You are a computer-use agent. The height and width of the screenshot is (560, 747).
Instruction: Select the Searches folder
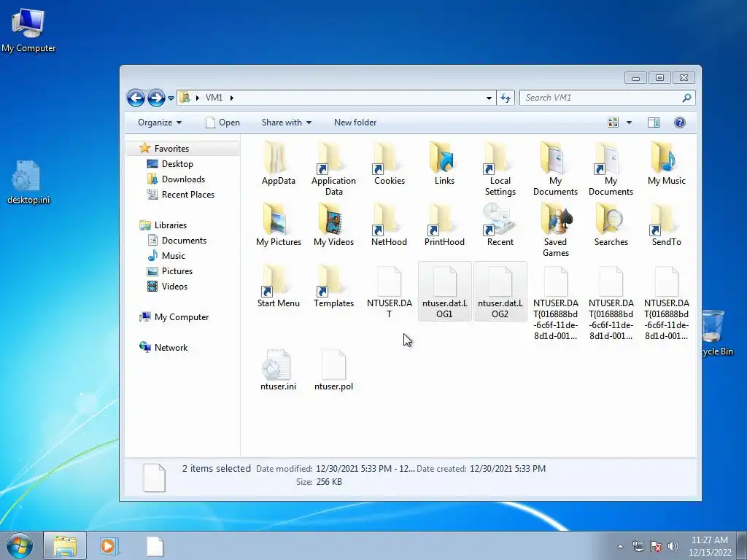tap(611, 225)
